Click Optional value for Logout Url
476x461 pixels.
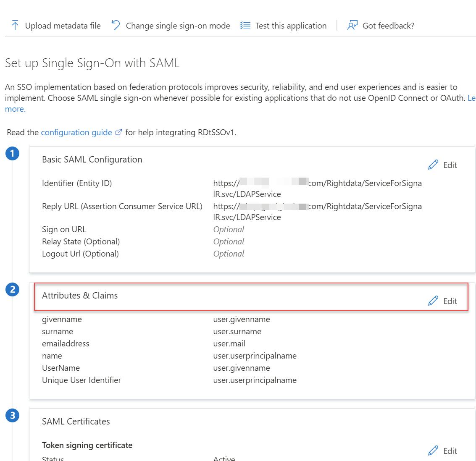coord(229,254)
